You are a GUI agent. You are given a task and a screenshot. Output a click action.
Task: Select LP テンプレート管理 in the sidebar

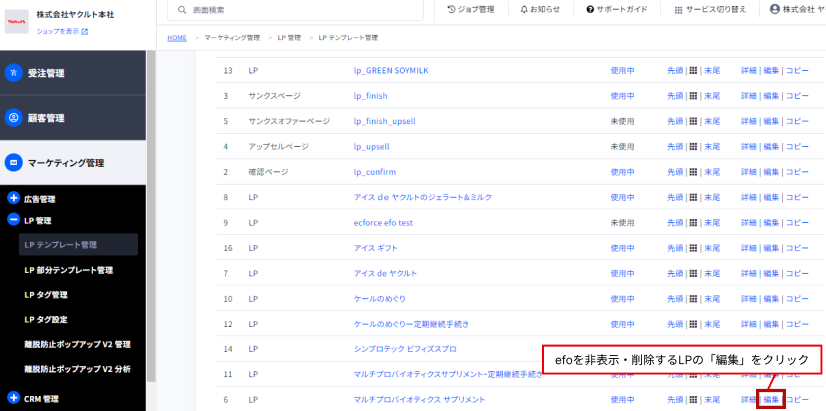point(78,245)
